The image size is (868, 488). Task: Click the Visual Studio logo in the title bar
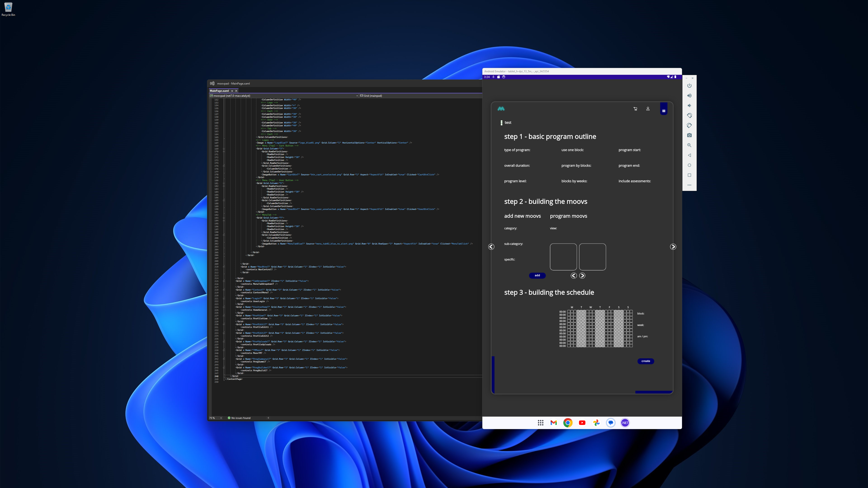(212, 83)
